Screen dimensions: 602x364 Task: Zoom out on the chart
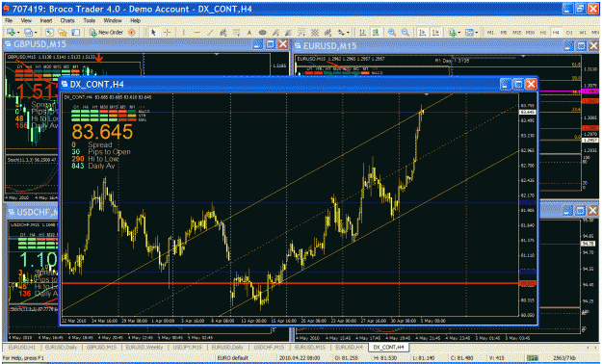pyautogui.click(x=406, y=33)
